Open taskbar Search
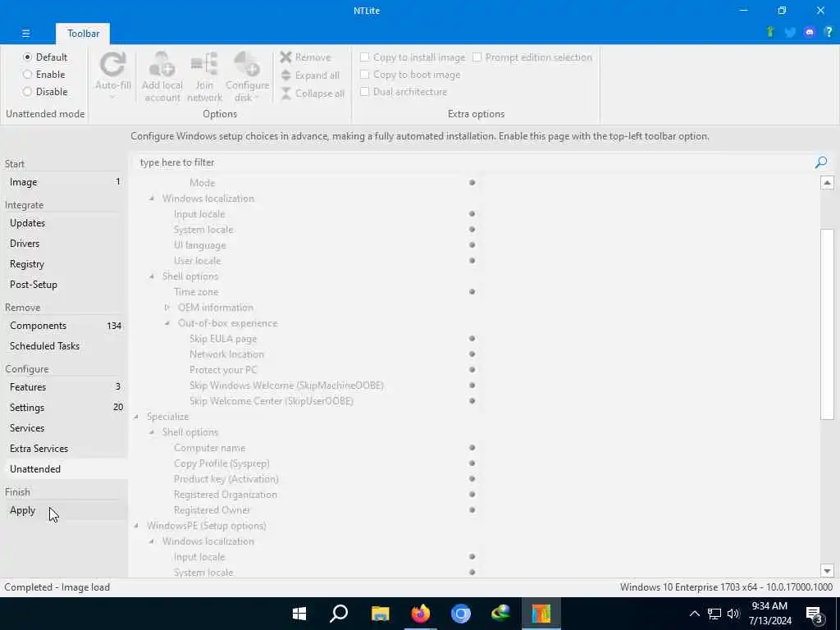This screenshot has height=630, width=840. [x=339, y=614]
